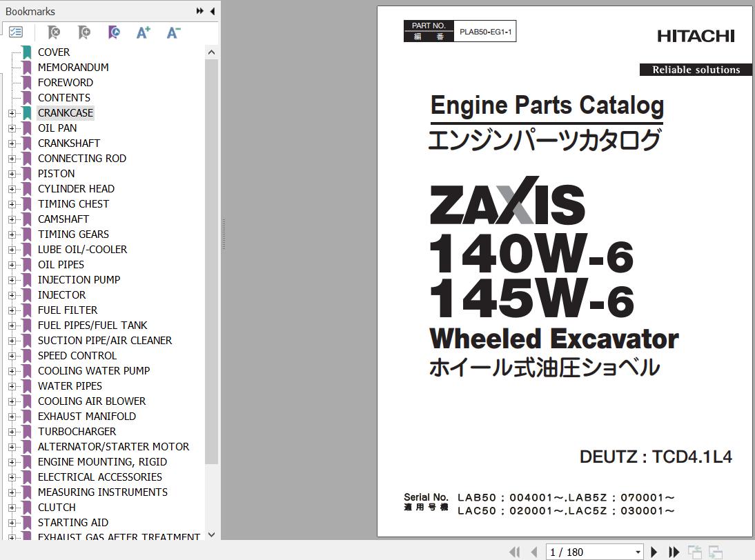
Task: Collapse the Bookmarks panel with left arrow
Action: tap(213, 11)
